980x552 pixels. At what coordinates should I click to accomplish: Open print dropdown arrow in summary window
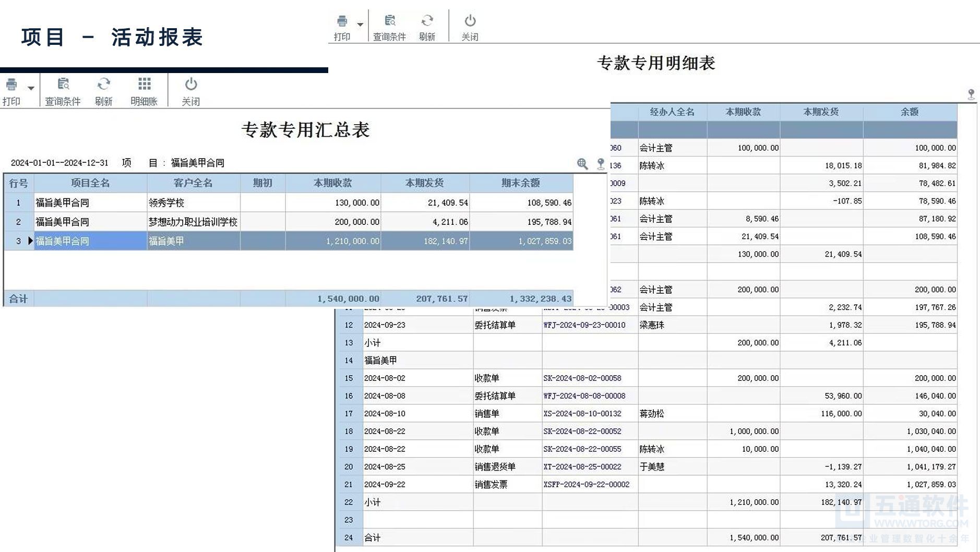(31, 88)
